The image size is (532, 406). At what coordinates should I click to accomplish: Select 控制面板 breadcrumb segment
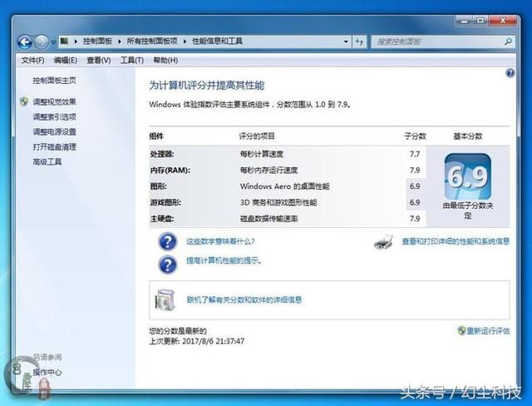pos(97,41)
